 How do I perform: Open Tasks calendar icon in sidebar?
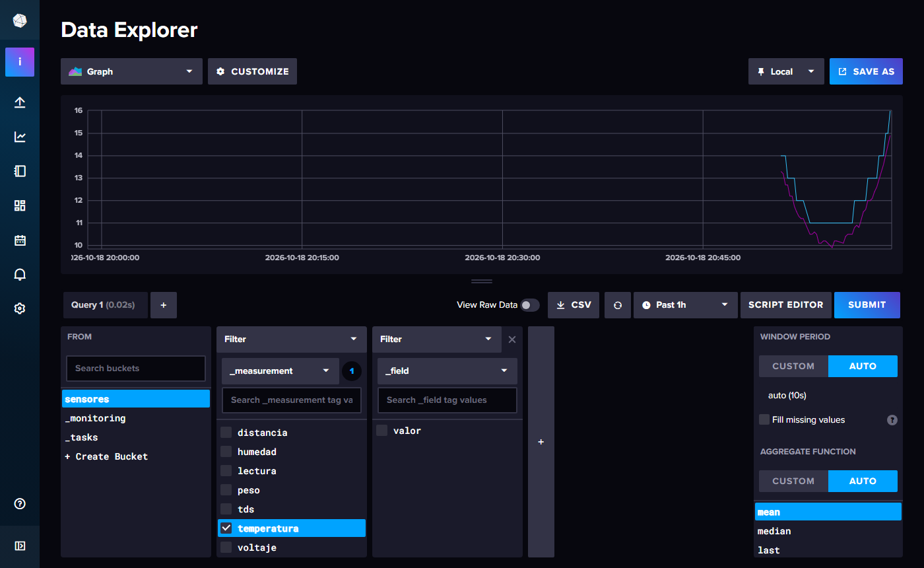click(20, 240)
